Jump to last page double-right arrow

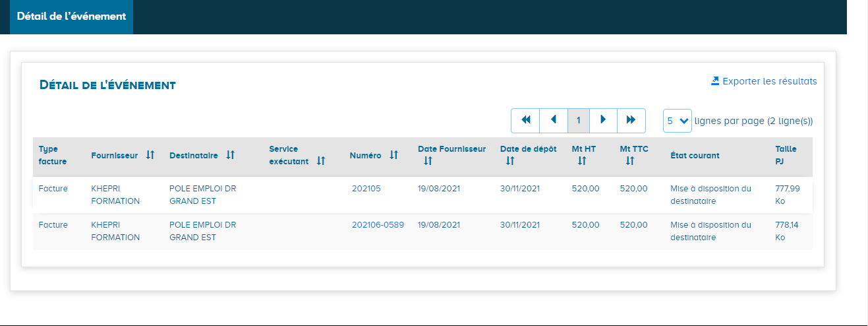(631, 120)
